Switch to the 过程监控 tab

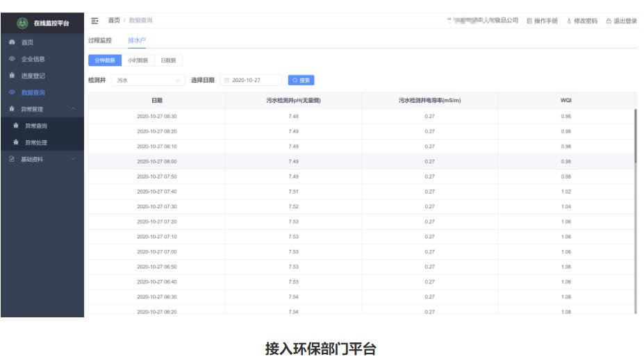point(99,41)
